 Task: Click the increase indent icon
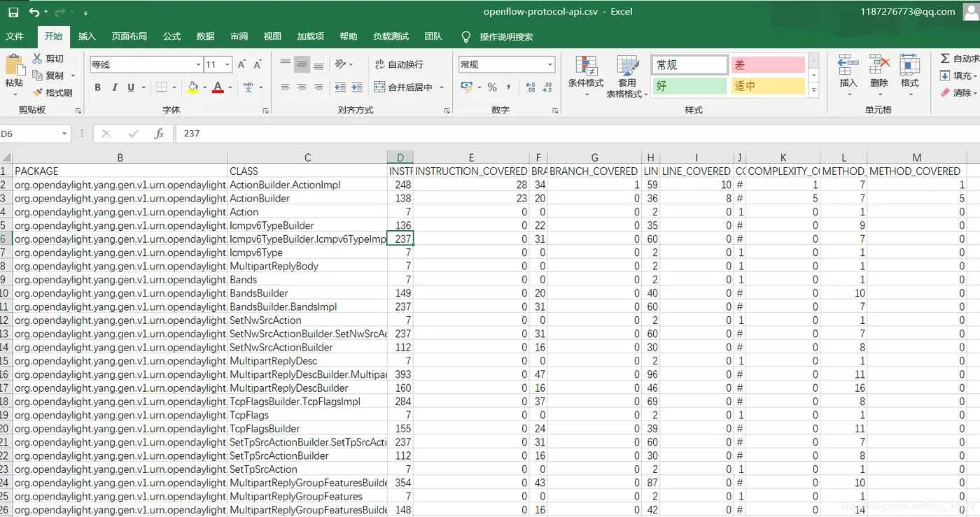357,87
